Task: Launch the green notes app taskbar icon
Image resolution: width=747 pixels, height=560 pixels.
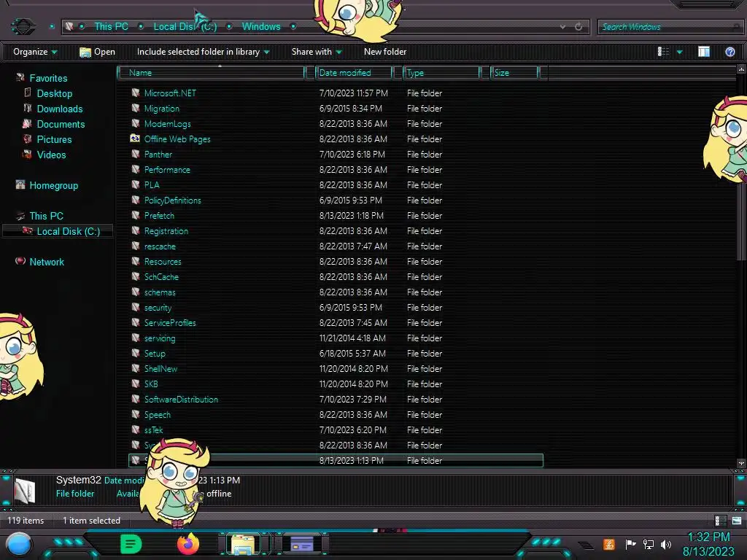Action: [x=131, y=544]
